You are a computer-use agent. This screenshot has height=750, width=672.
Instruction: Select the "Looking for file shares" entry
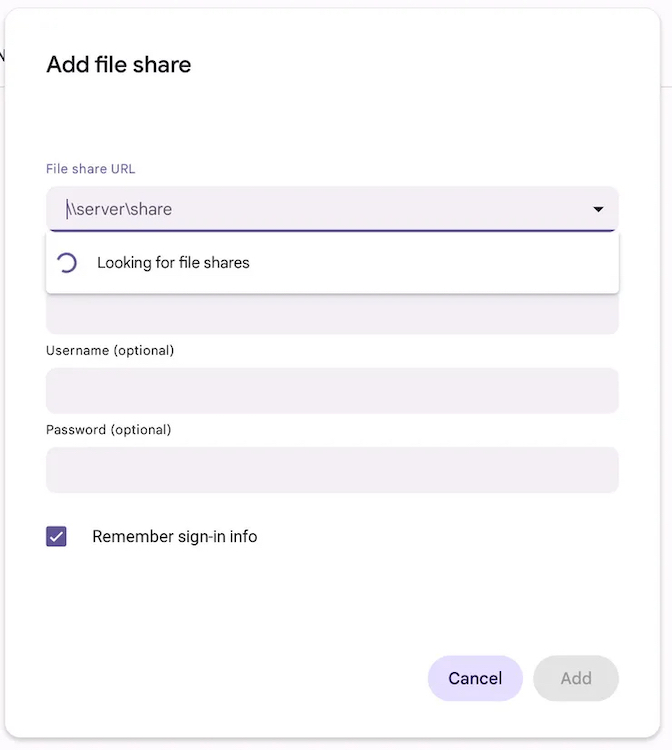point(173,263)
